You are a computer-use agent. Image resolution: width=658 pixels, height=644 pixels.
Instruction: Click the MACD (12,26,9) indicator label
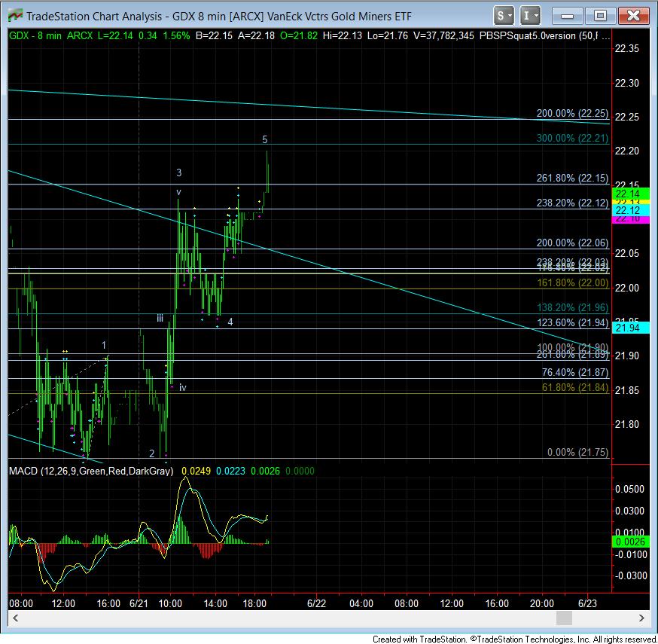91,471
